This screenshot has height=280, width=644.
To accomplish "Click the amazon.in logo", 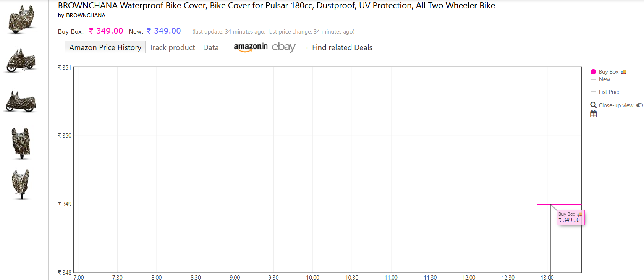I will click(251, 47).
